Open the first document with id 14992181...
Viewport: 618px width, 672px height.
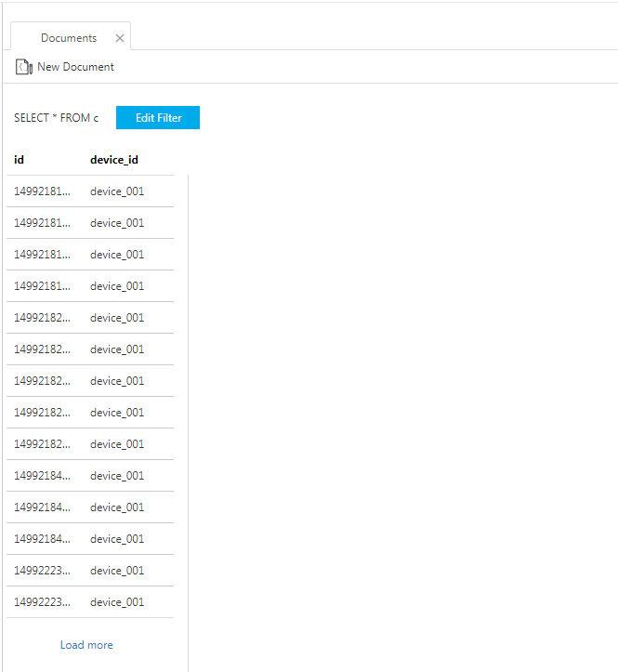click(90, 191)
